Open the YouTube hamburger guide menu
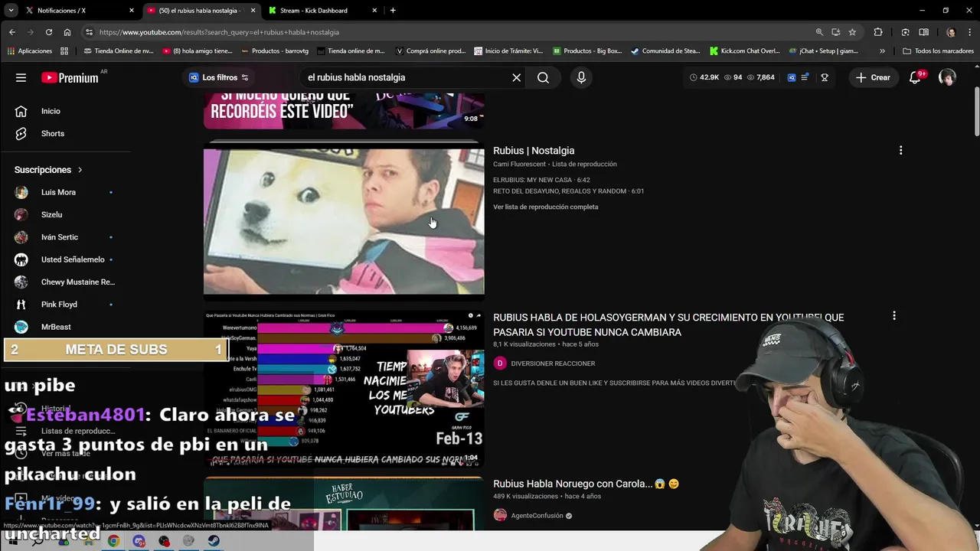The width and height of the screenshot is (980, 551). pyautogui.click(x=21, y=77)
